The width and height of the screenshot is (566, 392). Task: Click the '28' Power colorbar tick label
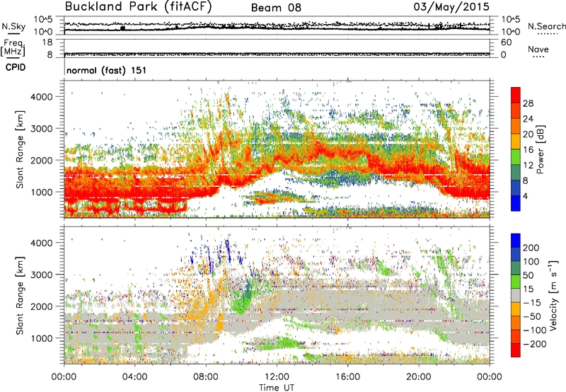(x=528, y=103)
